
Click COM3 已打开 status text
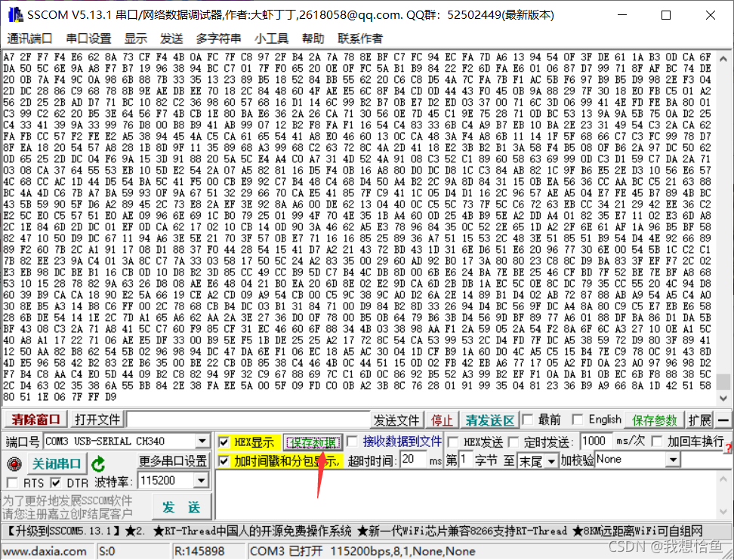coord(286,551)
